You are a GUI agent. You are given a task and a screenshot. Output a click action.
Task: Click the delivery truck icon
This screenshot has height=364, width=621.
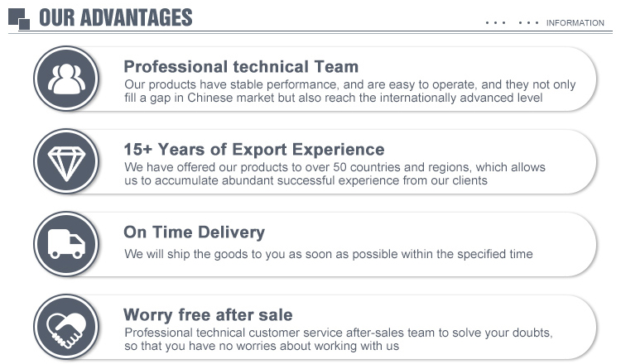66,244
